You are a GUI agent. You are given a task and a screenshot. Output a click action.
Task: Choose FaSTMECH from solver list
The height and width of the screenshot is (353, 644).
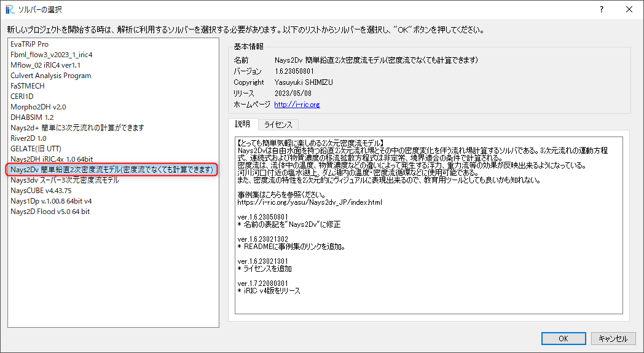113,86
